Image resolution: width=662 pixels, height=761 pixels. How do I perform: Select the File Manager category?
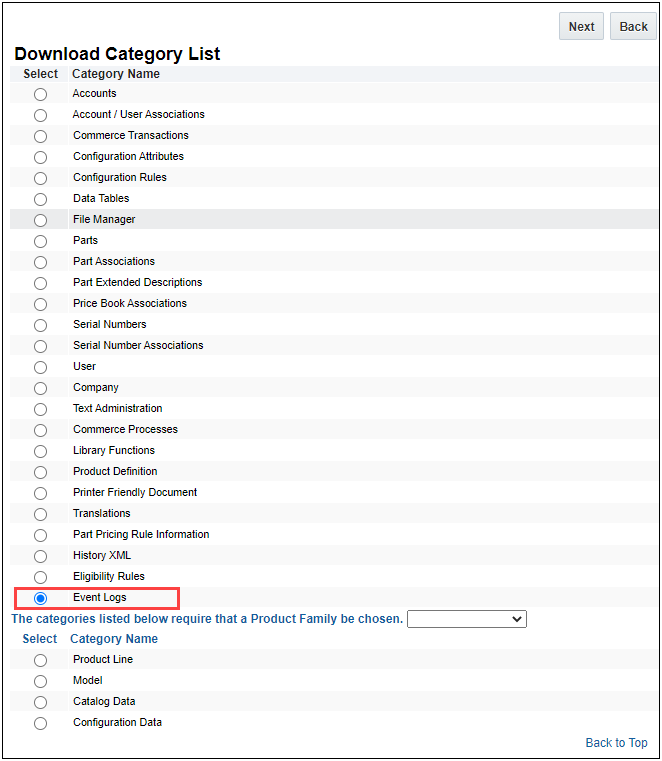(40, 220)
